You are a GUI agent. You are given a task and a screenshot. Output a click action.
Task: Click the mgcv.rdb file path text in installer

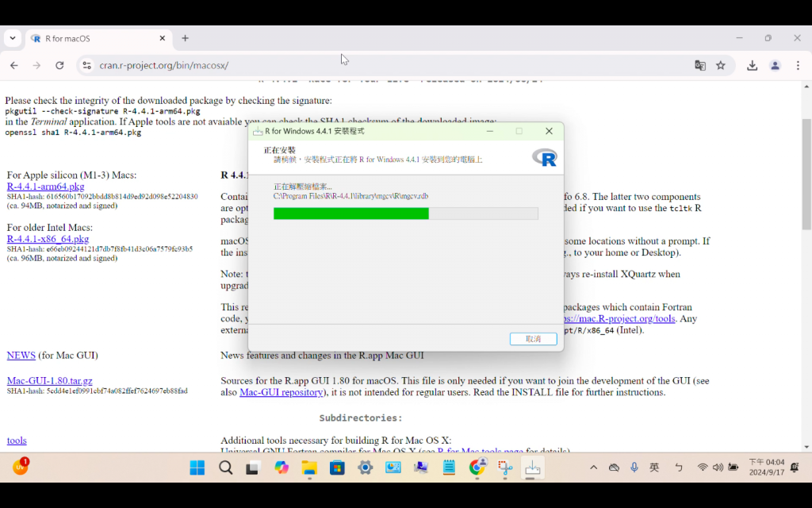click(x=350, y=196)
